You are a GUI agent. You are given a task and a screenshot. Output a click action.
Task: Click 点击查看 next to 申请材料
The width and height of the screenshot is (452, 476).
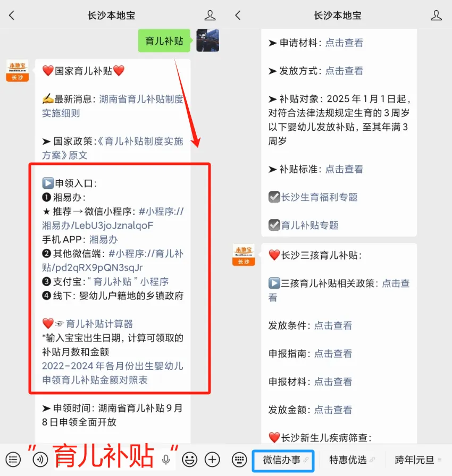(344, 43)
